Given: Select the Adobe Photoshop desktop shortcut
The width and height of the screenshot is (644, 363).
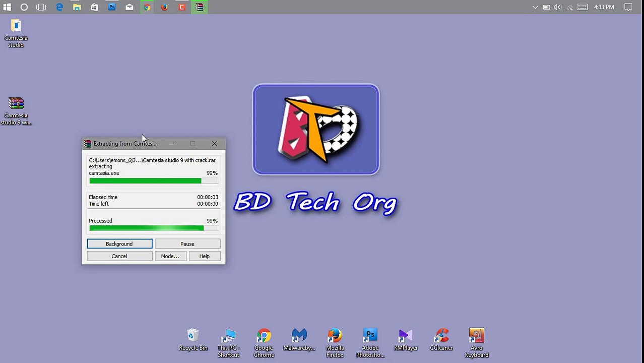Looking at the screenshot, I should click(x=370, y=343).
